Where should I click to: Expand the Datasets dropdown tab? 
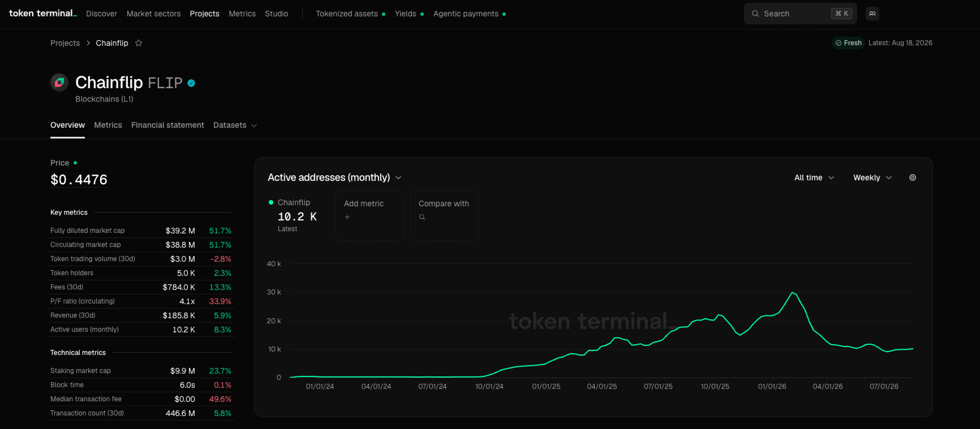coord(235,125)
